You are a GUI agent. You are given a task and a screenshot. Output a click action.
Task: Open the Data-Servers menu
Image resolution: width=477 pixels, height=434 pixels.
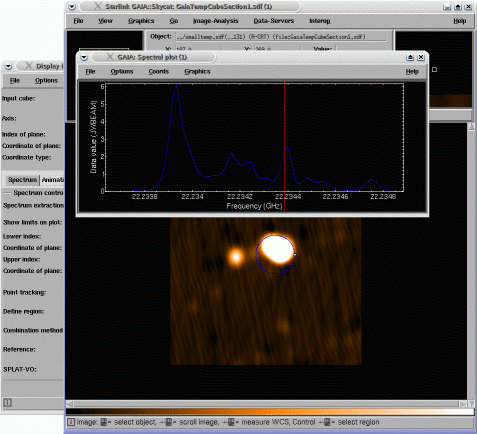(274, 21)
